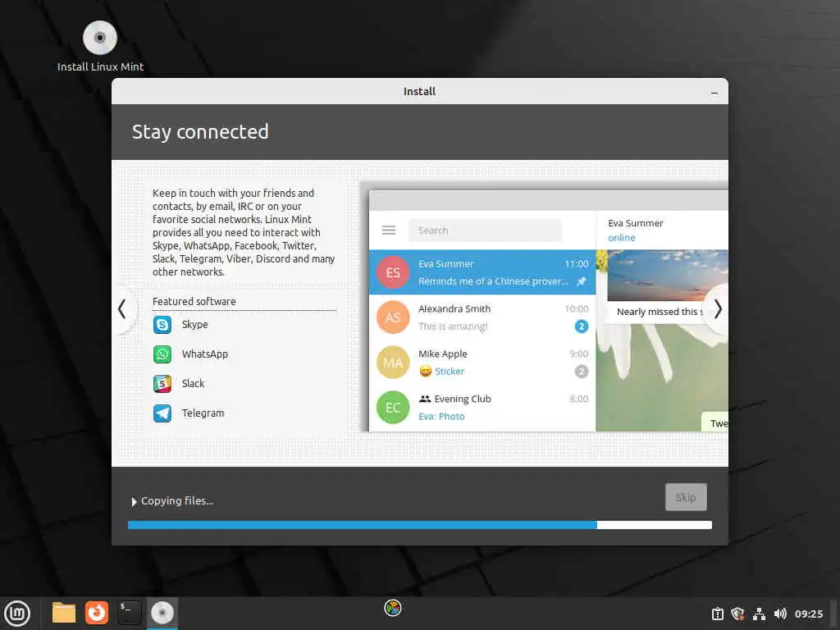Screen dimensions: 840x630
Task: Go to the previous slide with left arrow
Action: point(123,309)
